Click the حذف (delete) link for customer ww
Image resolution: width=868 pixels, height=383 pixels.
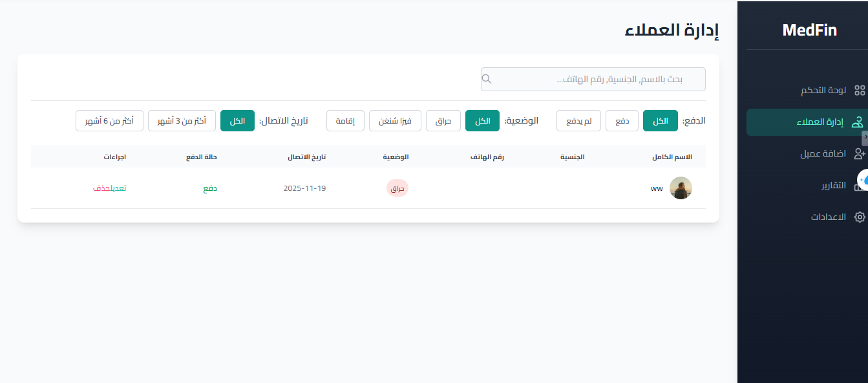pos(101,188)
